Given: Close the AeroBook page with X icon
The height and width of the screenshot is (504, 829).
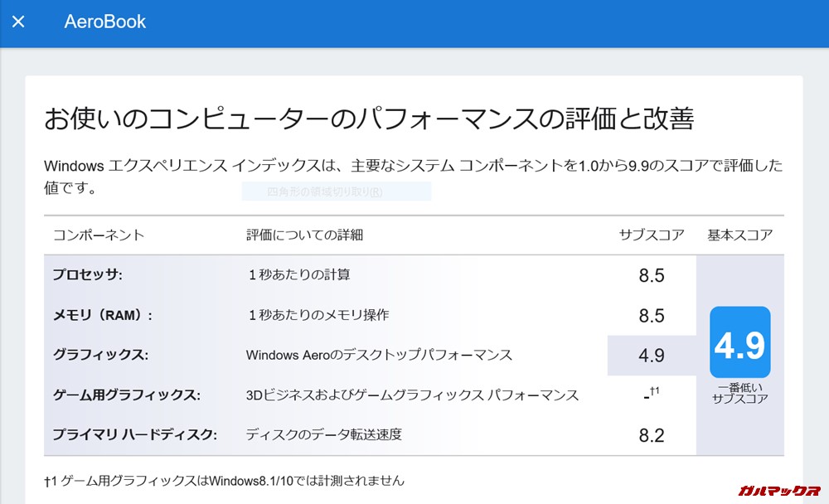Looking at the screenshot, I should 18,22.
